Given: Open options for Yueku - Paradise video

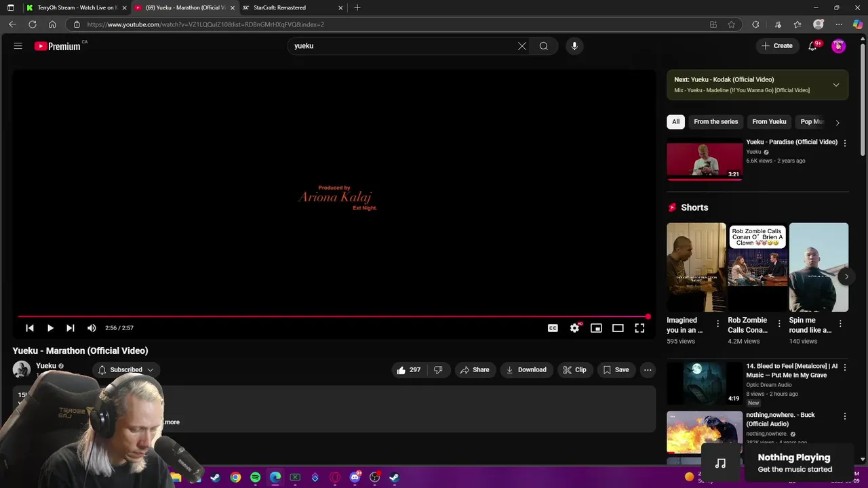Looking at the screenshot, I should pyautogui.click(x=845, y=143).
